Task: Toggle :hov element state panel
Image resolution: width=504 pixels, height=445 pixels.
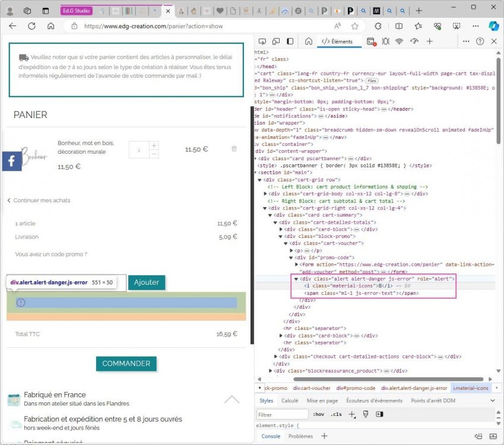Action: (318, 414)
